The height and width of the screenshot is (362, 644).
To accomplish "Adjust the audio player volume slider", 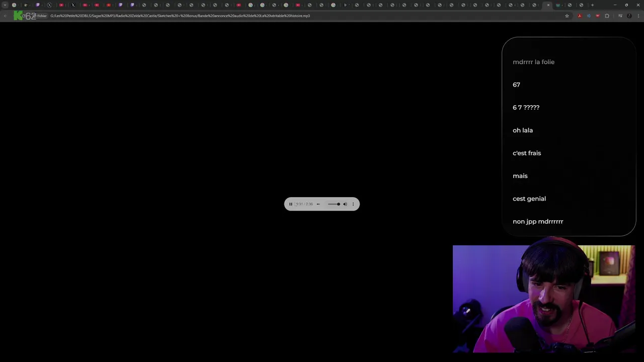I will point(334,204).
